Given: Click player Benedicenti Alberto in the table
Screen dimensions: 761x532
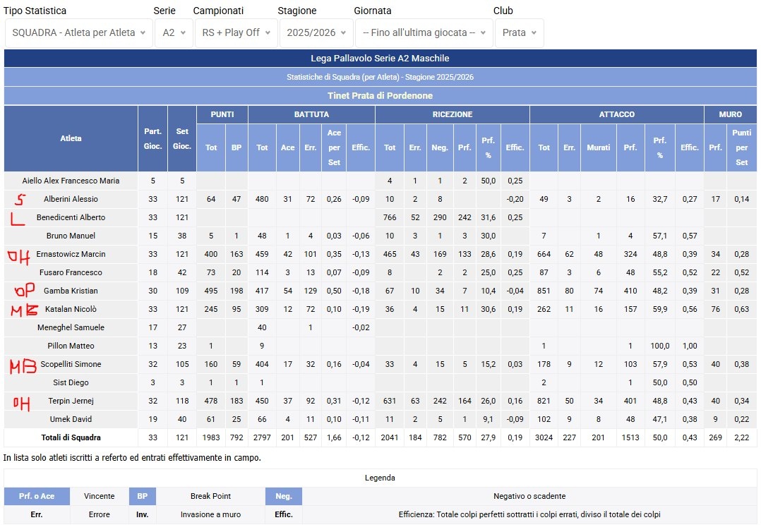Looking at the screenshot, I should point(71,217).
